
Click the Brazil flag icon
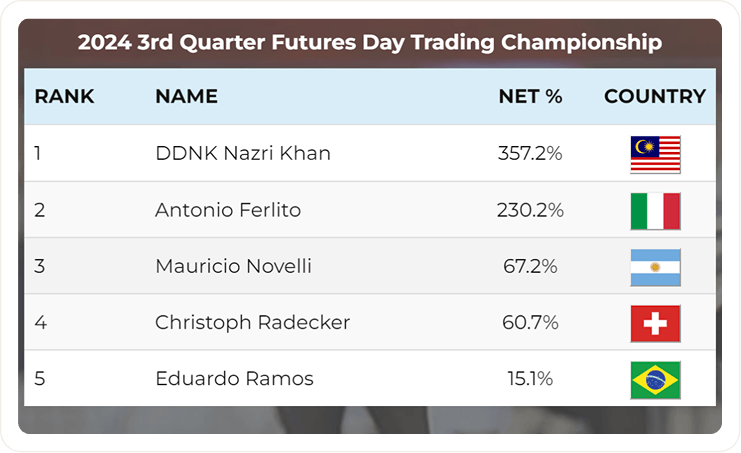click(655, 379)
